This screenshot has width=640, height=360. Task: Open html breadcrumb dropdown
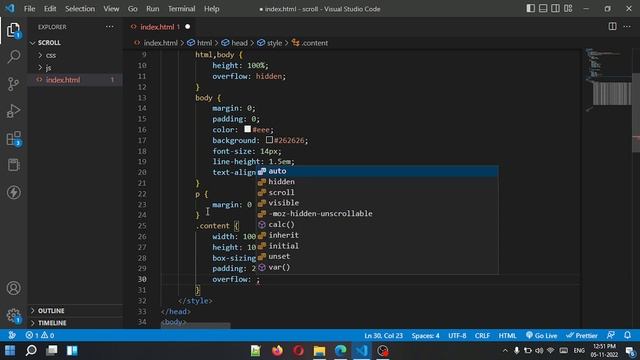pyautogui.click(x=200, y=43)
